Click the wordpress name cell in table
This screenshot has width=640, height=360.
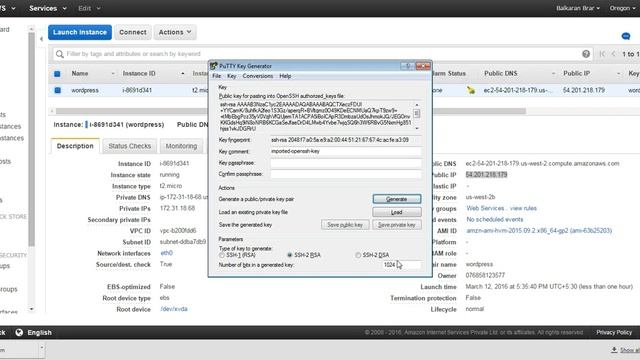pos(85,90)
